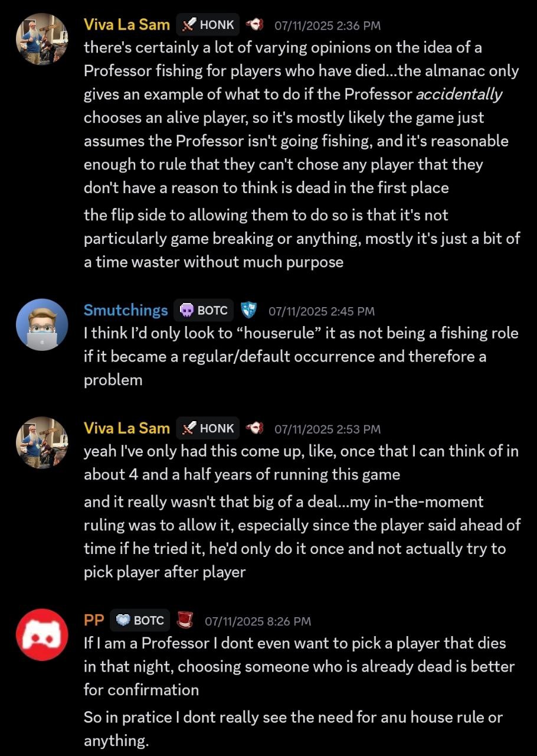Click Smutchings' message about houseruling the fishing role
The height and width of the screenshot is (756, 537).
(301, 356)
